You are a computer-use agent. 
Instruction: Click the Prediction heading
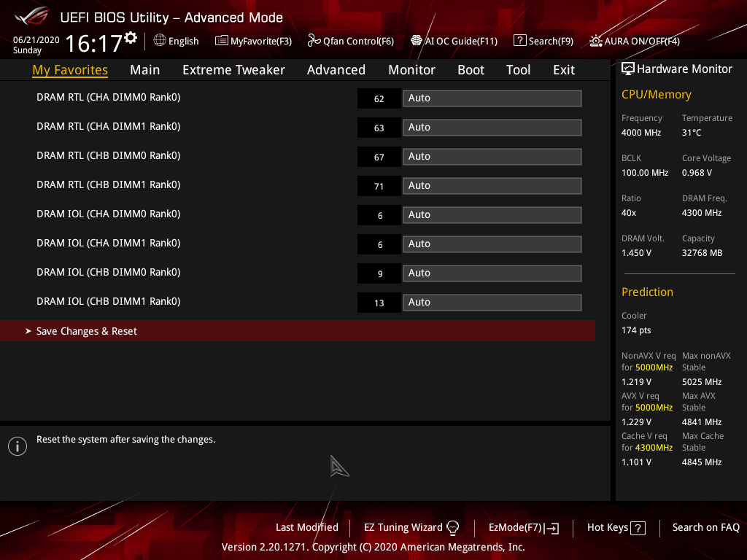tap(647, 292)
